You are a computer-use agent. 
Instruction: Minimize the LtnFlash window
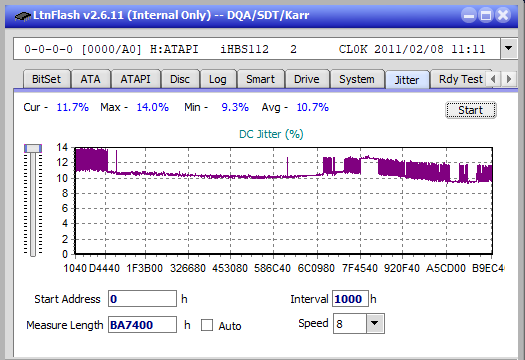click(469, 15)
